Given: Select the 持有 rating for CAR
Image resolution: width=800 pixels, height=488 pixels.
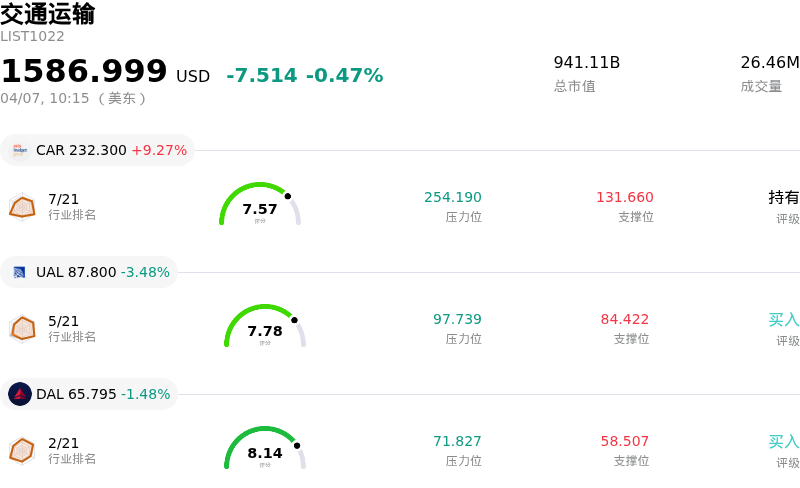Looking at the screenshot, I should pyautogui.click(x=784, y=197).
